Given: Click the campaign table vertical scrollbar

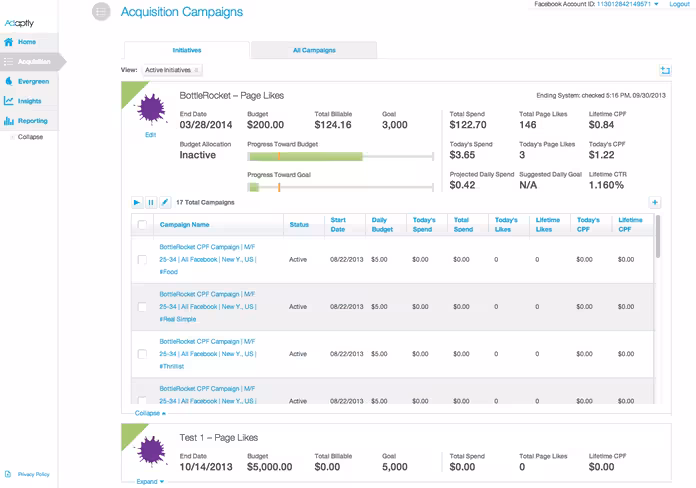Looking at the screenshot, I should pos(657,236).
